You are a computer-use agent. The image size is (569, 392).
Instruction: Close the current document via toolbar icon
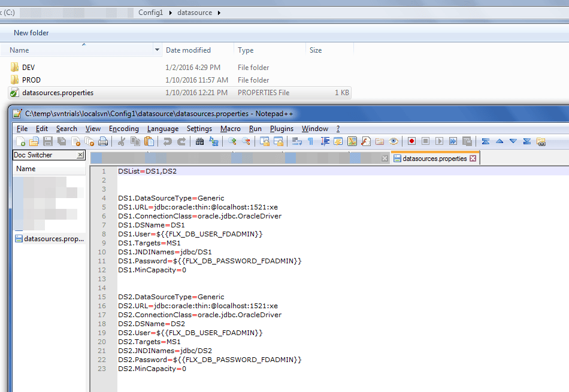coord(75,141)
